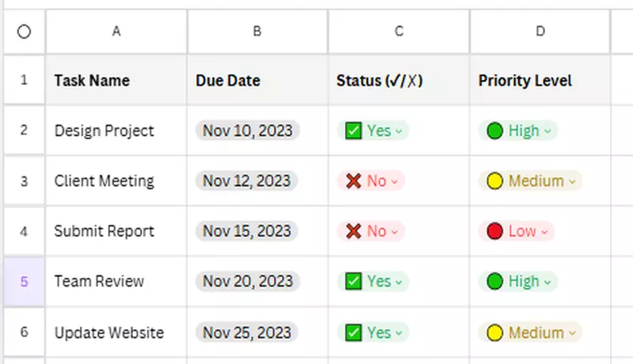Open Status dropdown for Design Project
The height and width of the screenshot is (364, 633).
click(399, 131)
